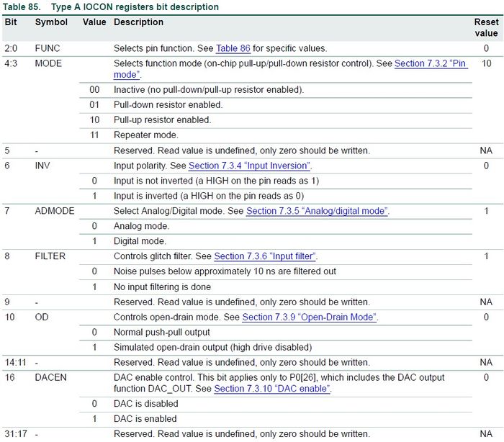504x442 pixels.
Task: Open Section 7.3.5 Analog/digital mode link
Action: click(x=317, y=211)
